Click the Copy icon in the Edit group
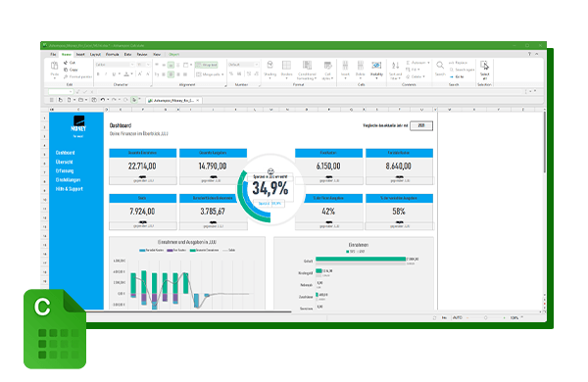 [x=66, y=70]
